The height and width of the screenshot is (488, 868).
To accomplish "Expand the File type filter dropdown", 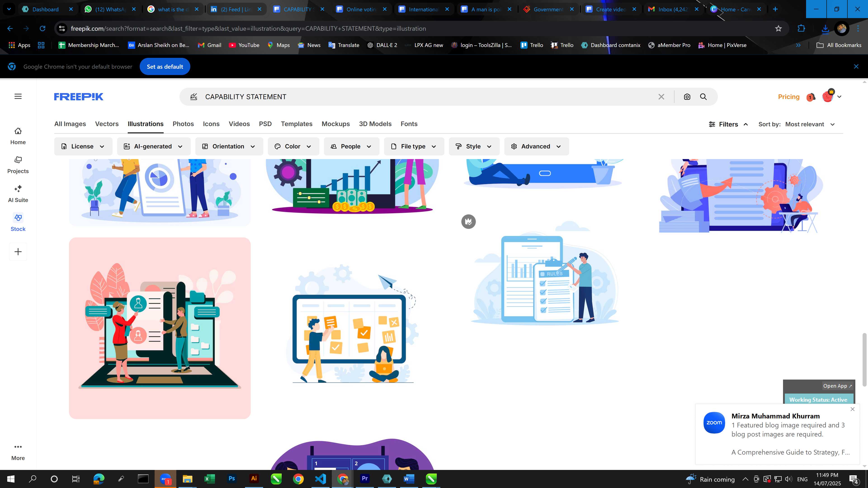I will (414, 146).
